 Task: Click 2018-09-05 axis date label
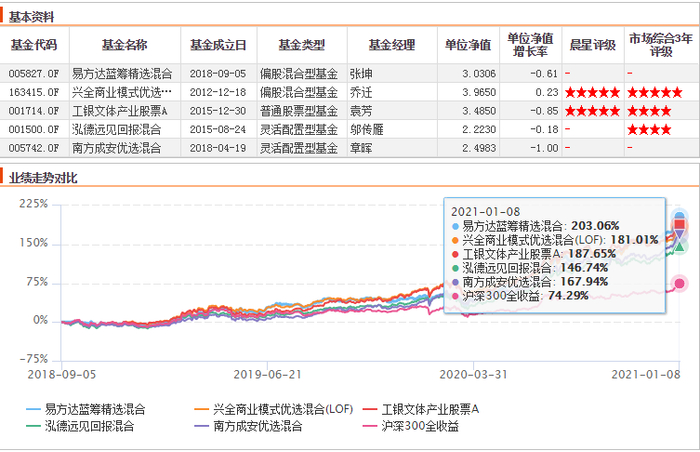[x=62, y=374]
